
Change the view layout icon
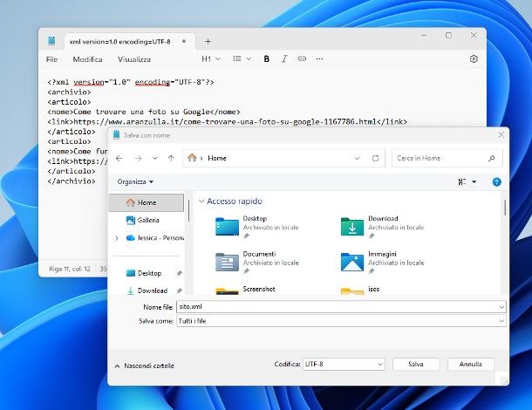(x=461, y=182)
